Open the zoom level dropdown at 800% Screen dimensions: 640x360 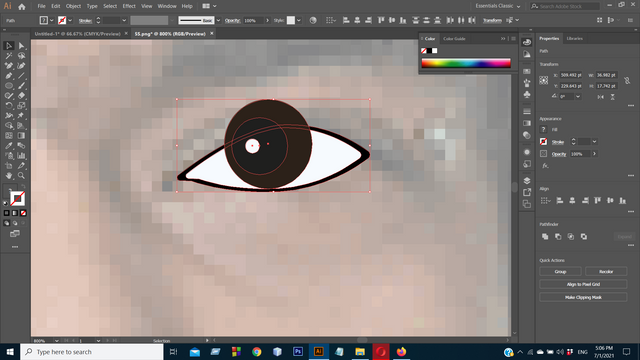(56, 340)
